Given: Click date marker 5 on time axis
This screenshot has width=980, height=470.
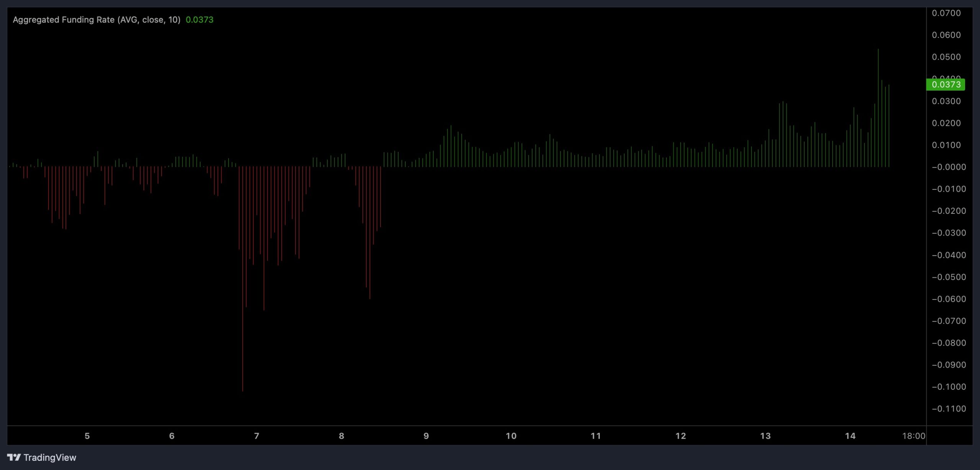Looking at the screenshot, I should coord(87,436).
